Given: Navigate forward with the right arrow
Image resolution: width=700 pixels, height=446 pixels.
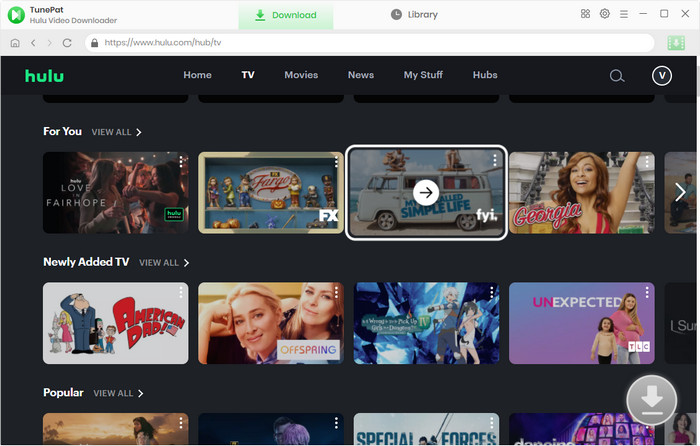Looking at the screenshot, I should pyautogui.click(x=50, y=43).
